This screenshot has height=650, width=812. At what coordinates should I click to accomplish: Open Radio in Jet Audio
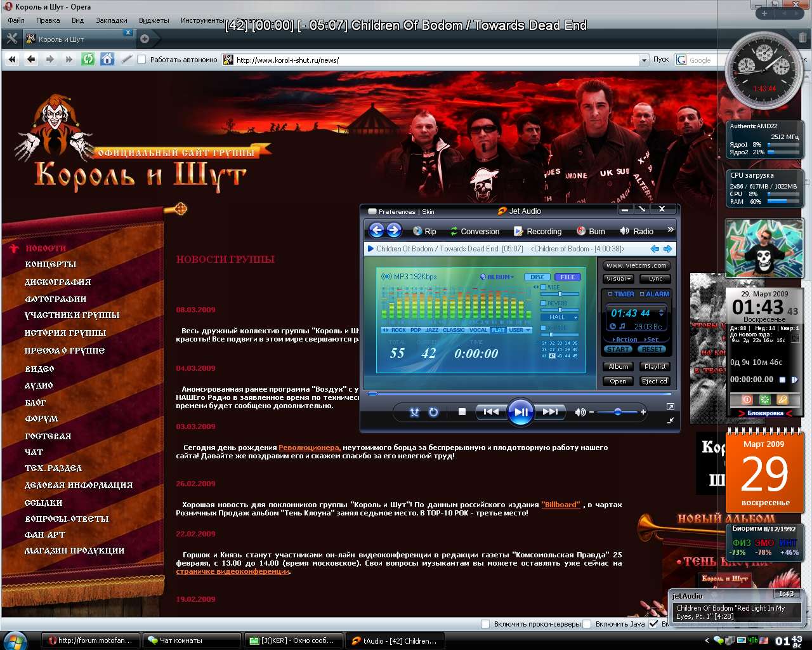636,231
